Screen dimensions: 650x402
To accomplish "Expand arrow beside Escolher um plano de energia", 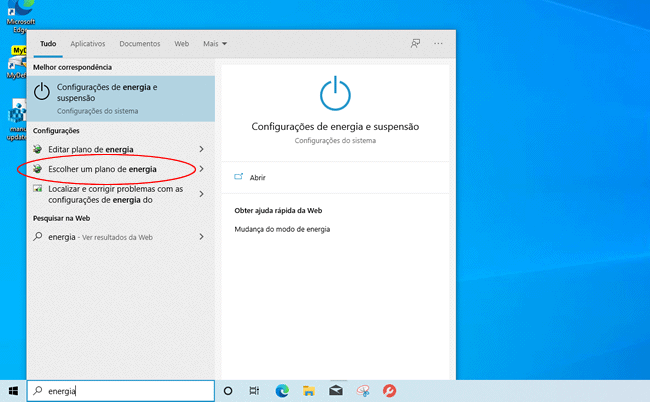I will click(x=201, y=169).
